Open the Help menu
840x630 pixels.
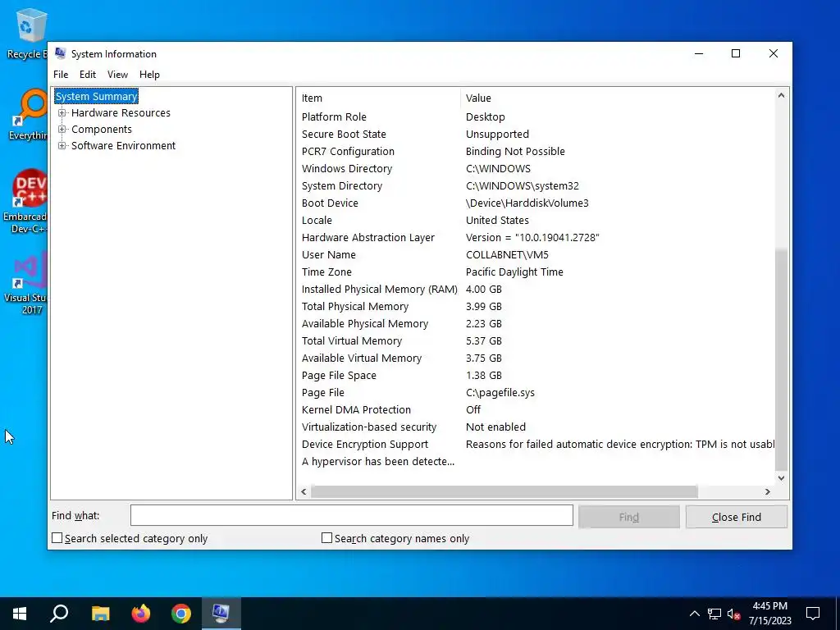(149, 75)
